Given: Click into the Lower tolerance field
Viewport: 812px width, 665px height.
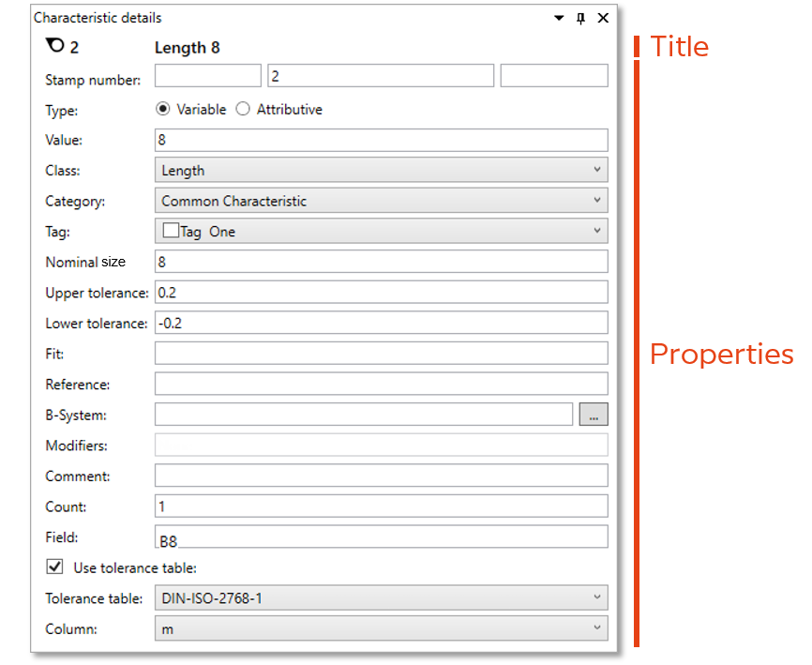Looking at the screenshot, I should 381,323.
